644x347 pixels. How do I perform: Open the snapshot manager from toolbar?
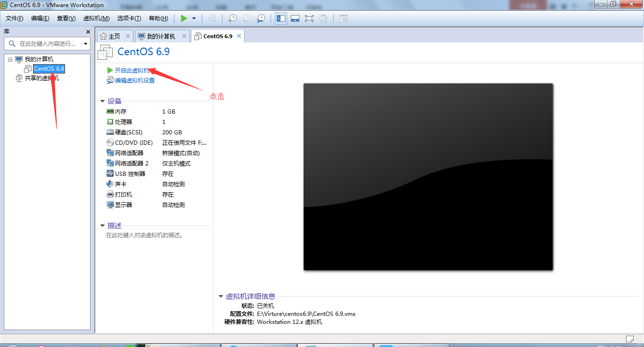[261, 18]
